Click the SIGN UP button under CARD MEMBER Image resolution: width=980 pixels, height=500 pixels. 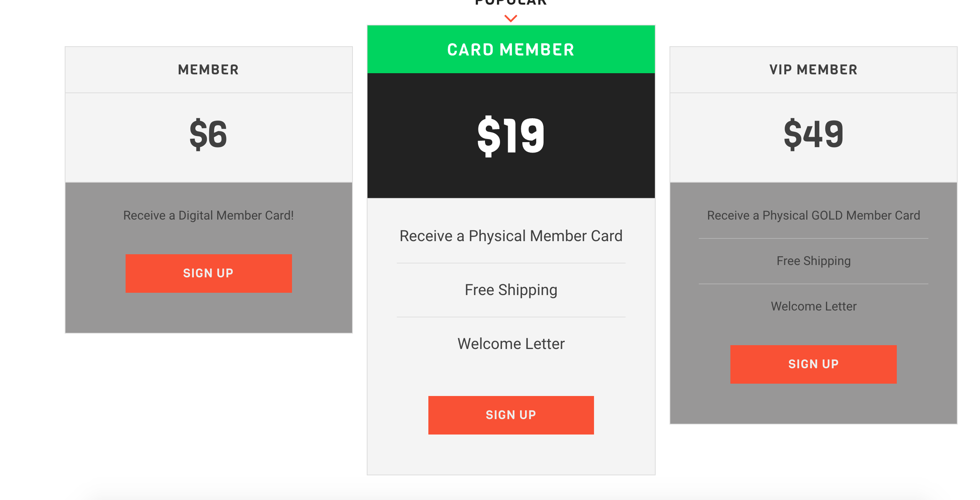[511, 415]
